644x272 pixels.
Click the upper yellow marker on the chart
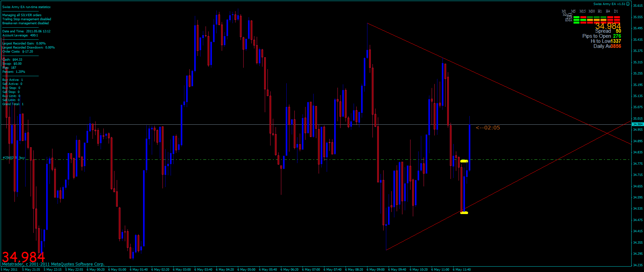(464, 161)
